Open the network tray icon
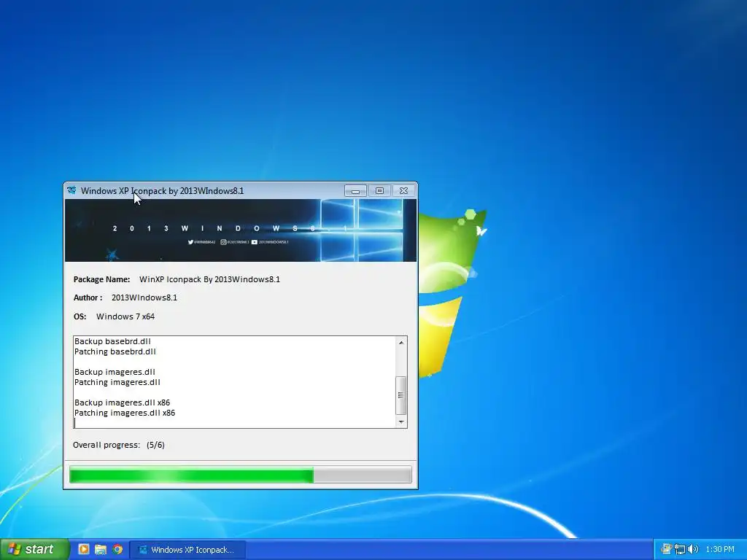 tap(680, 549)
